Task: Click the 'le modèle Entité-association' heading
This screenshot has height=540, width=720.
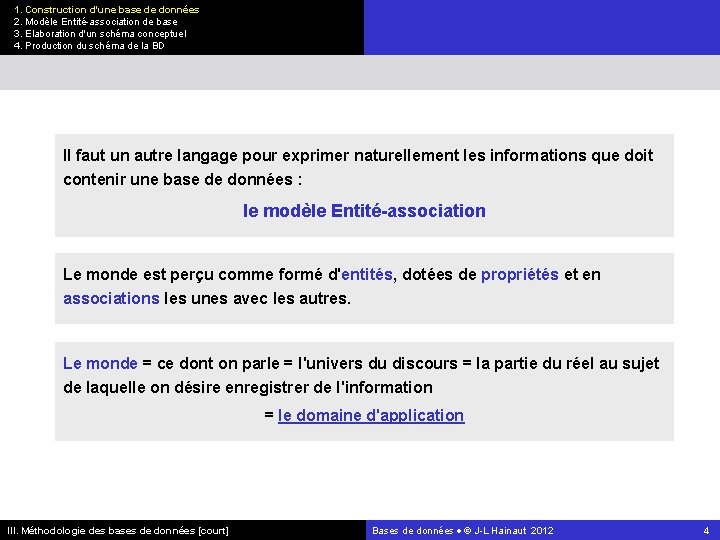Action: (x=364, y=211)
